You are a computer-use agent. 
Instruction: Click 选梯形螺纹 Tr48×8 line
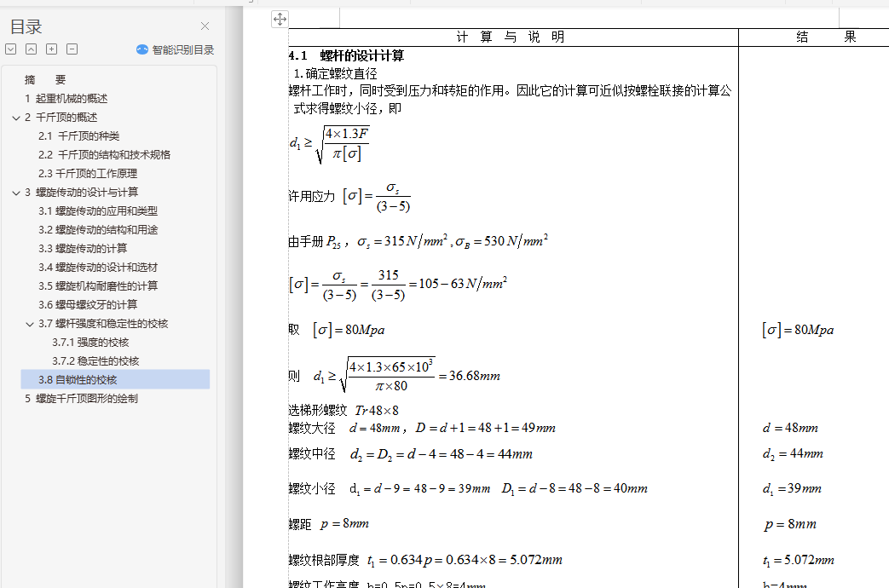coord(343,410)
